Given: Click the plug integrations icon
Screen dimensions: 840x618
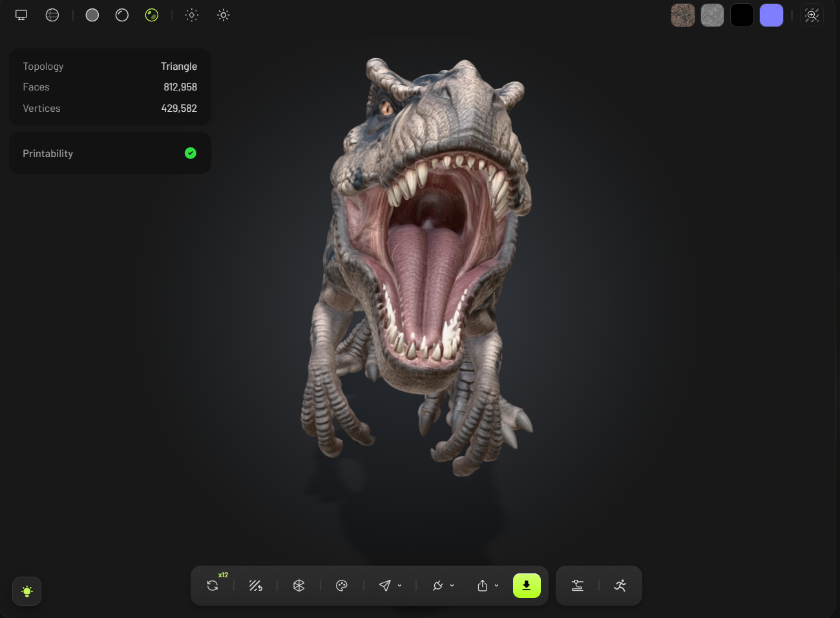Looking at the screenshot, I should click(x=437, y=586).
